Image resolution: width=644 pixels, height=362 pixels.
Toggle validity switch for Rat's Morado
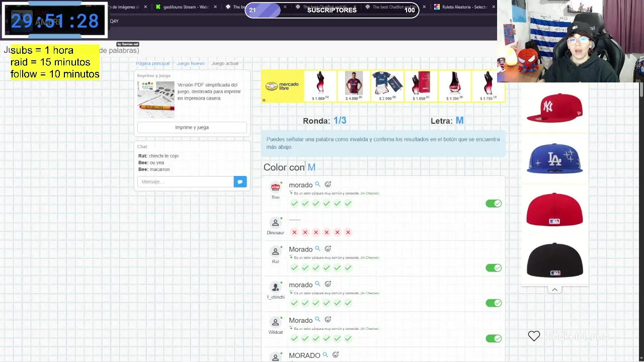coord(494,267)
